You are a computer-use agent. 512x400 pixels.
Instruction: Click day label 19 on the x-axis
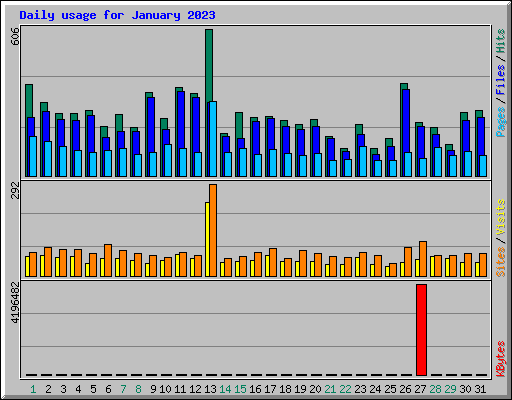pos(300,389)
